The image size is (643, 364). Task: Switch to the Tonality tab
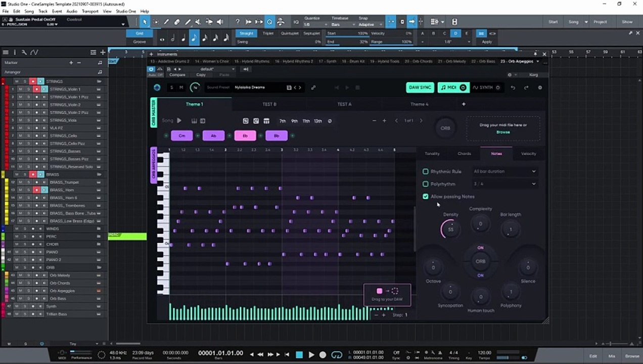click(432, 154)
